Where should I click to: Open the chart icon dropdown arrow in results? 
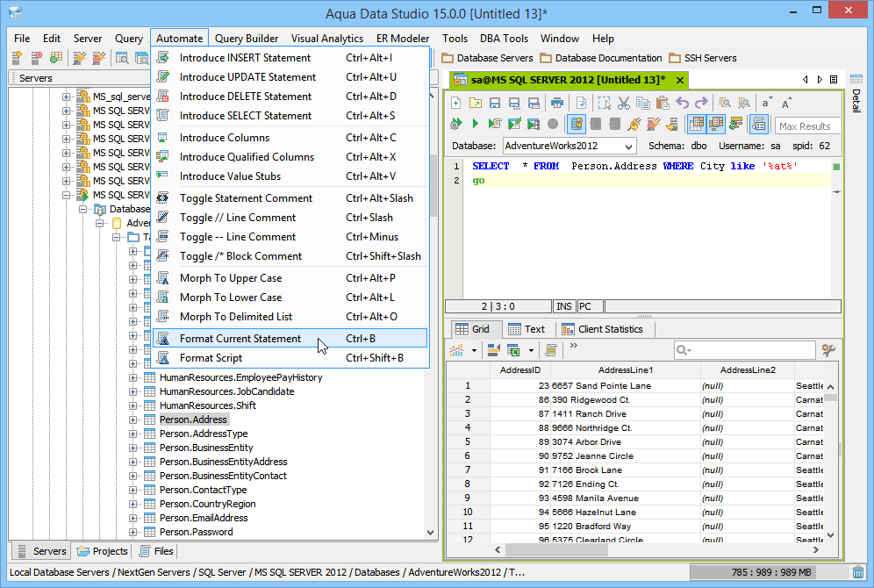click(474, 350)
